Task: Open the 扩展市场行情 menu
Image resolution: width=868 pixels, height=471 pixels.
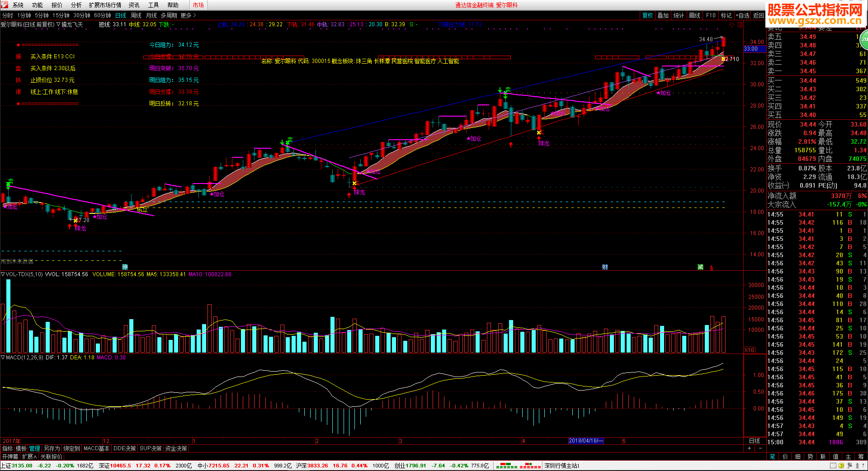Action: (105, 5)
